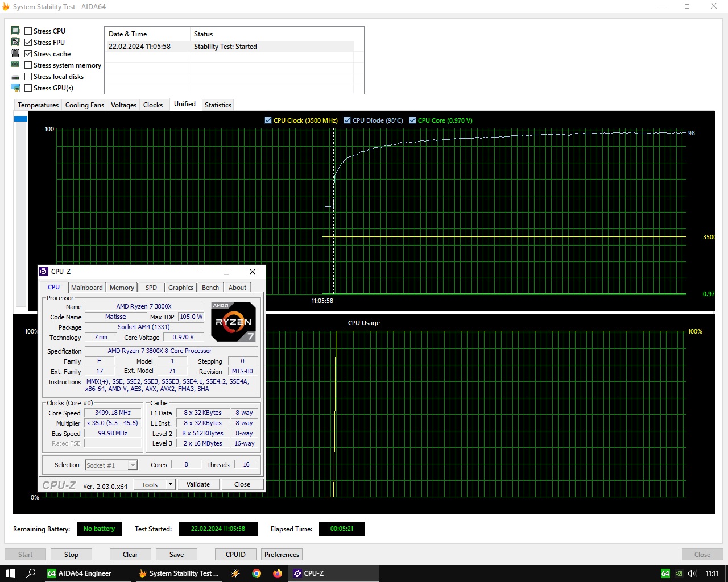Close the CPU-Z window from its title bar
The image size is (728, 582).
tap(253, 272)
